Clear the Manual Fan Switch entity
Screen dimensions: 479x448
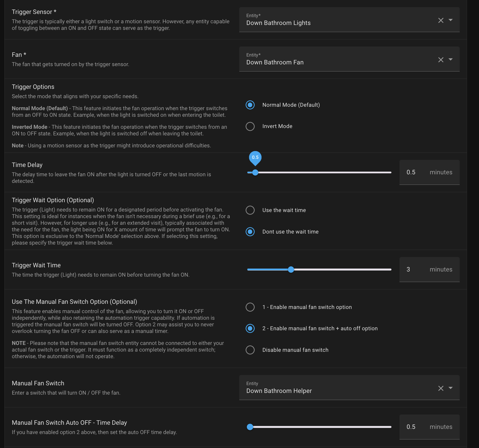click(441, 388)
